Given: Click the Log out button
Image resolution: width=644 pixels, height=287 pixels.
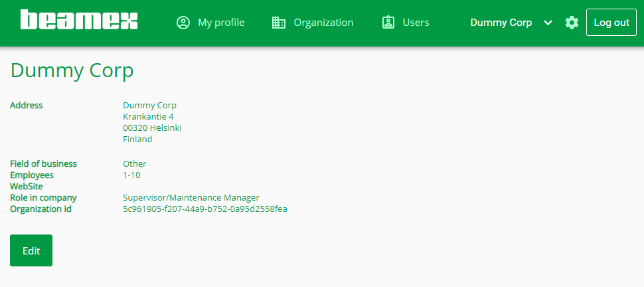Looking at the screenshot, I should point(611,22).
